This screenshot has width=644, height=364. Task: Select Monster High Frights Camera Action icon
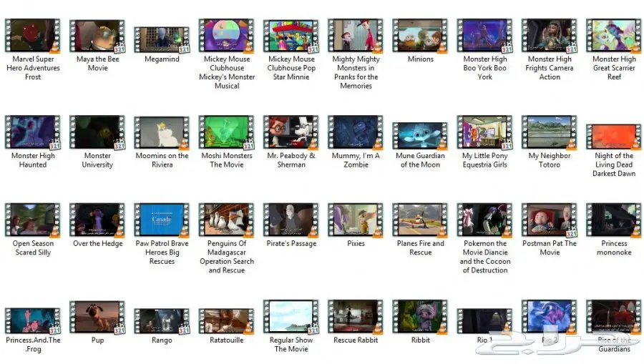point(550,36)
